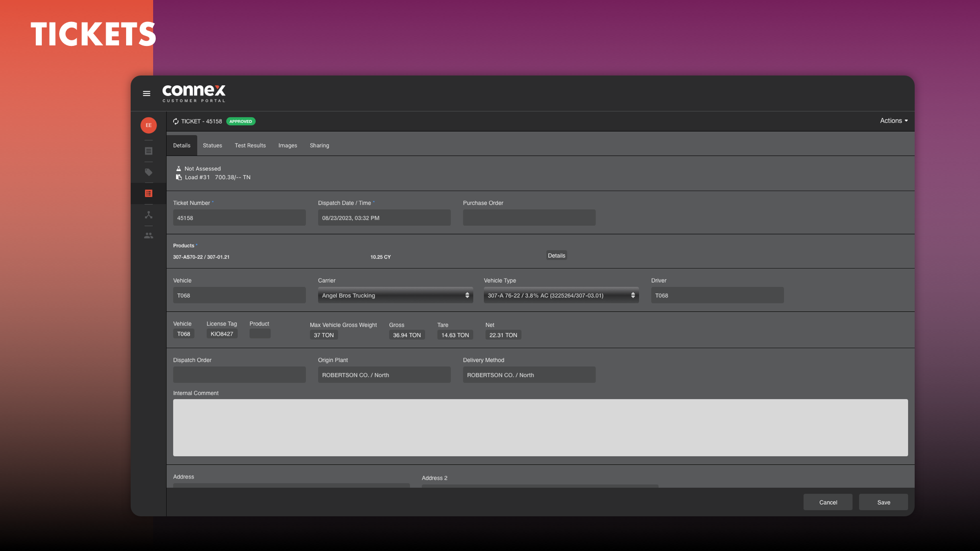The width and height of the screenshot is (980, 551).
Task: Focus the Purchase Order field
Action: [529, 218]
